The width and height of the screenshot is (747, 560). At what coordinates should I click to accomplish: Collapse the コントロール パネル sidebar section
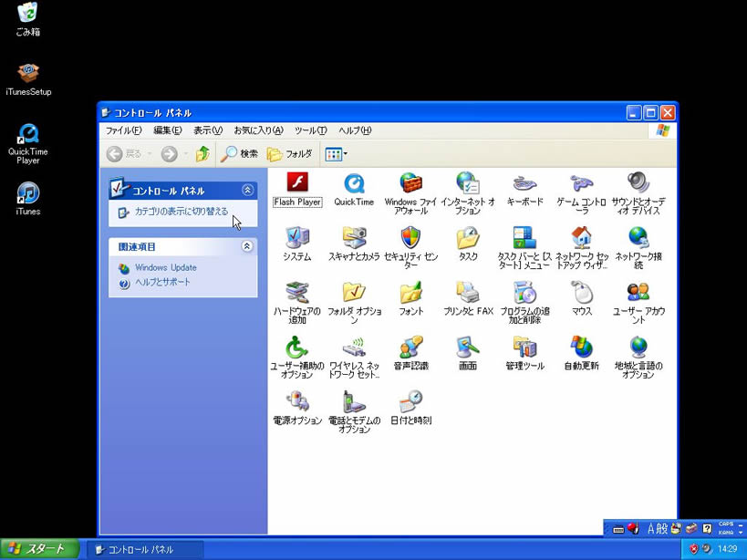(x=247, y=190)
